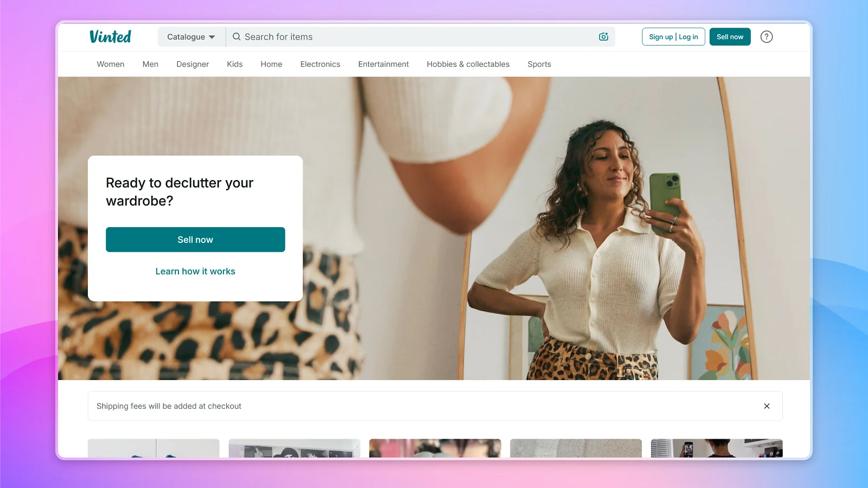Click the Vinted logo
Viewport: 868px width, 488px height.
[110, 37]
